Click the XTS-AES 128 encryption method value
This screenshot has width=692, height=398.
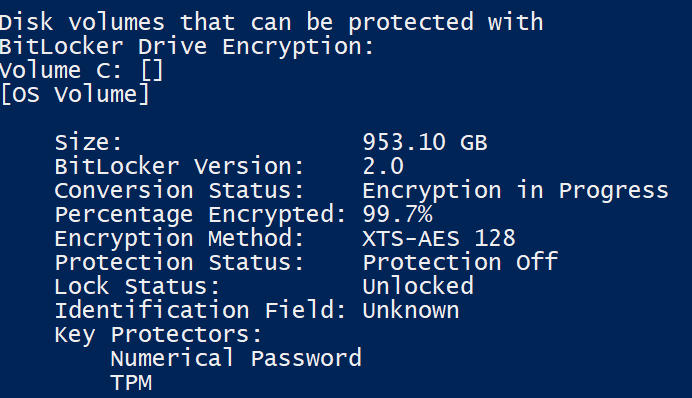point(439,238)
